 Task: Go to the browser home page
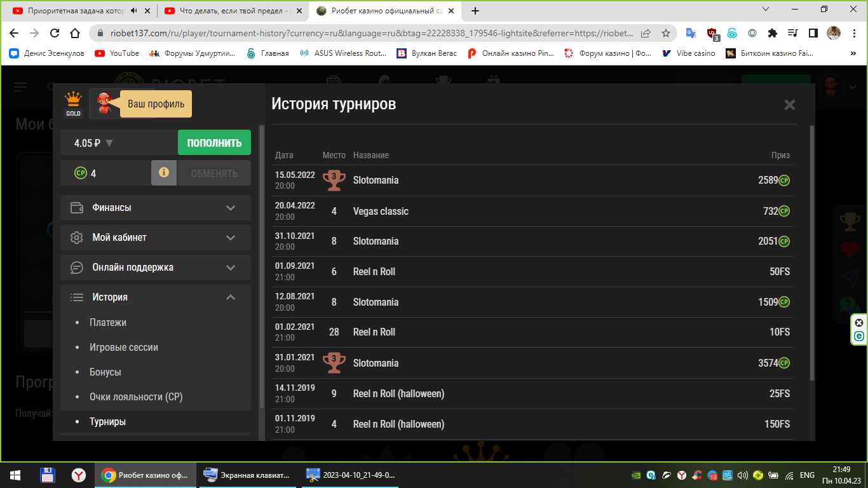click(75, 33)
